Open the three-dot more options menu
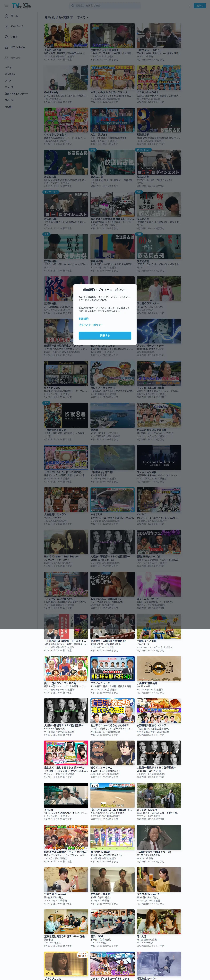 [x=189, y=6]
